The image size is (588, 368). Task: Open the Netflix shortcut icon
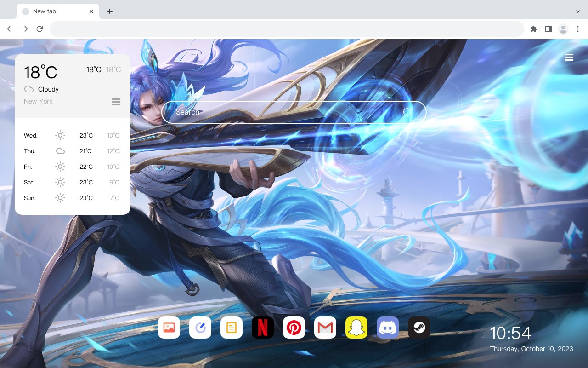pos(263,328)
